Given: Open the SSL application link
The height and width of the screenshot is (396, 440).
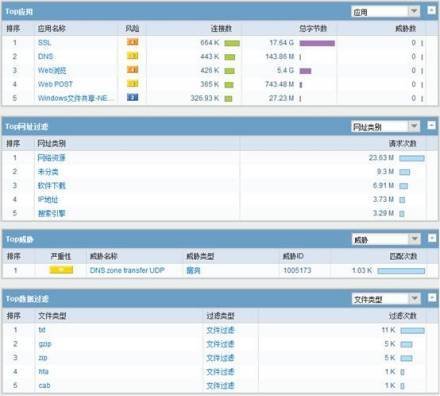Looking at the screenshot, I should pos(44,43).
